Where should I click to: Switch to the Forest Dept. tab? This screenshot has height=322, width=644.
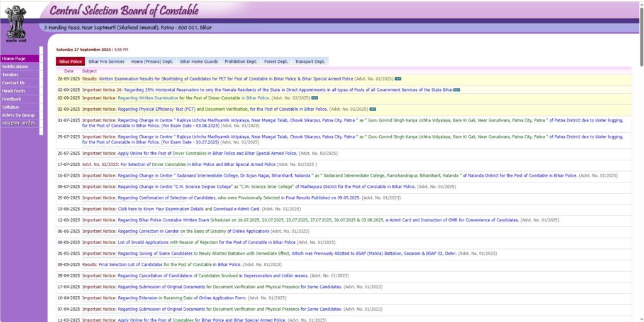click(x=275, y=62)
